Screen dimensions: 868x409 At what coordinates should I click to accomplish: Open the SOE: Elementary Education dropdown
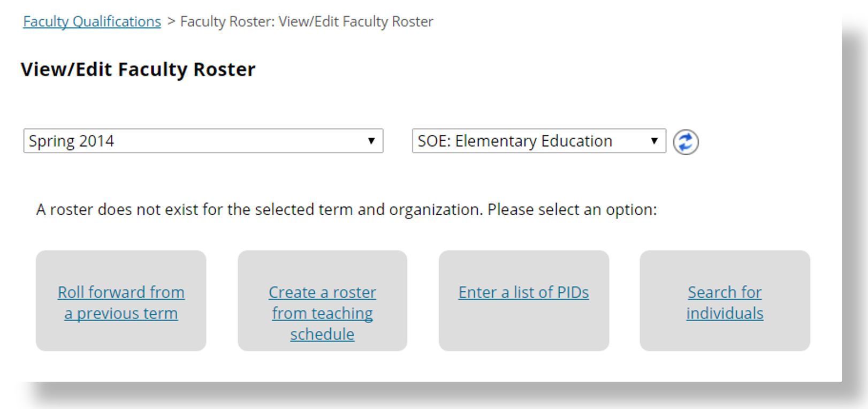[539, 141]
